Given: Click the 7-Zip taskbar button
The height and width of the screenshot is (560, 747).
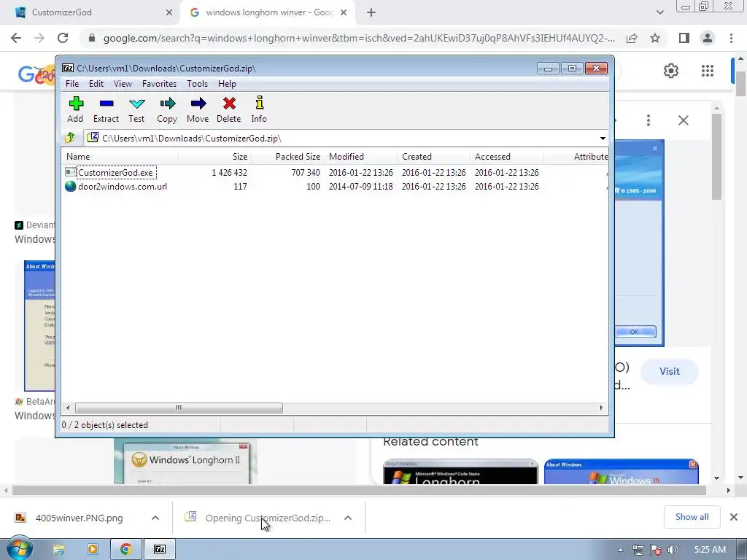Looking at the screenshot, I should (160, 550).
